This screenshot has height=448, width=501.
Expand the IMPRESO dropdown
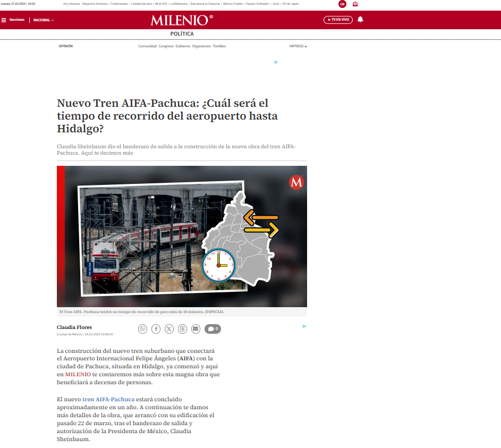298,46
